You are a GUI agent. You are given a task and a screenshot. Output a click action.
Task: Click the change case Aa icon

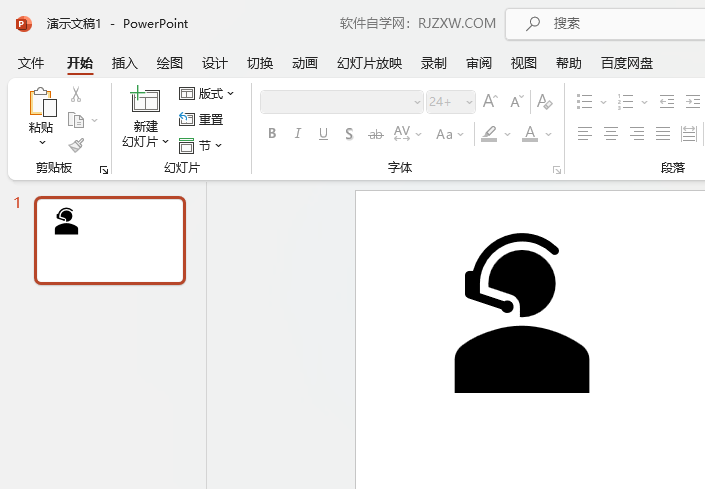point(444,134)
